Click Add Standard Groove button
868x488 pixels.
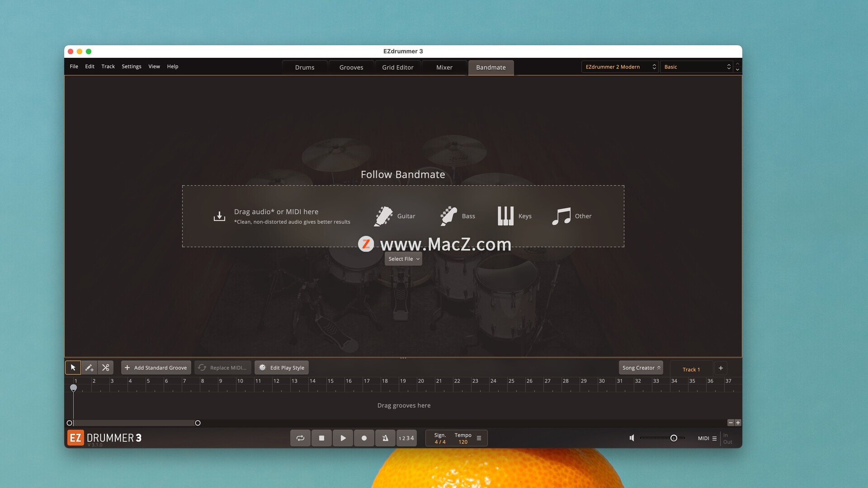pos(156,368)
